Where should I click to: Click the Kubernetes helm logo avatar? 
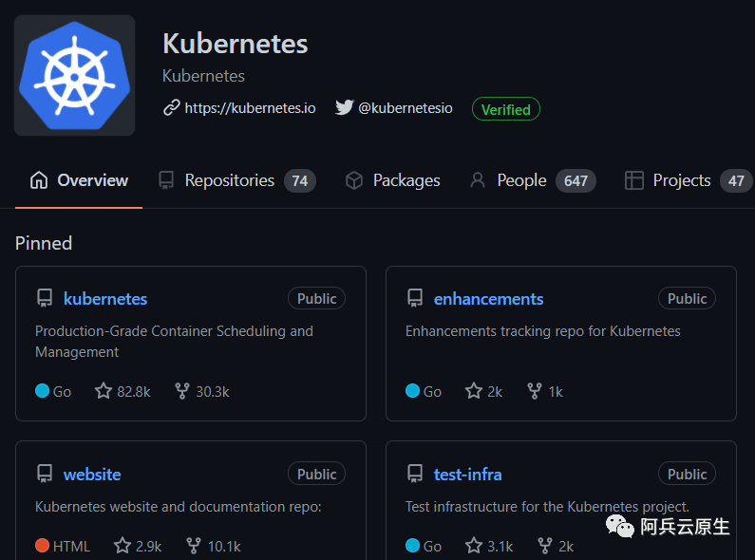[75, 76]
